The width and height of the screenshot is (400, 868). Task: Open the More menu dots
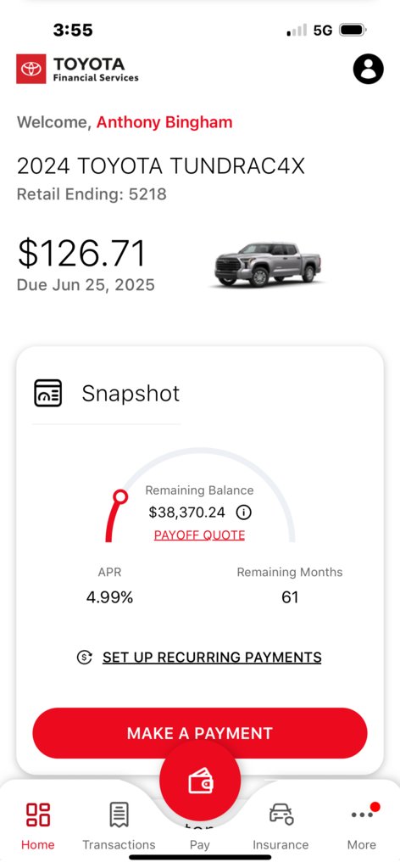click(x=362, y=814)
